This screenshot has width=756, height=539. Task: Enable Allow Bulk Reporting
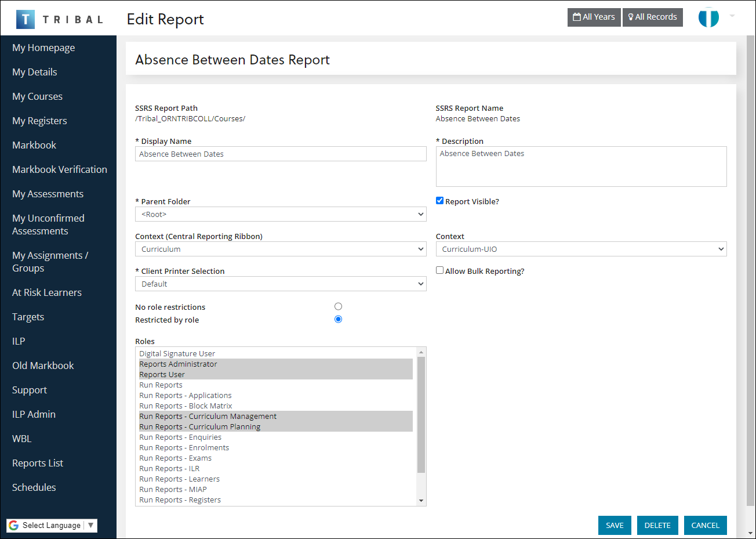pos(439,269)
